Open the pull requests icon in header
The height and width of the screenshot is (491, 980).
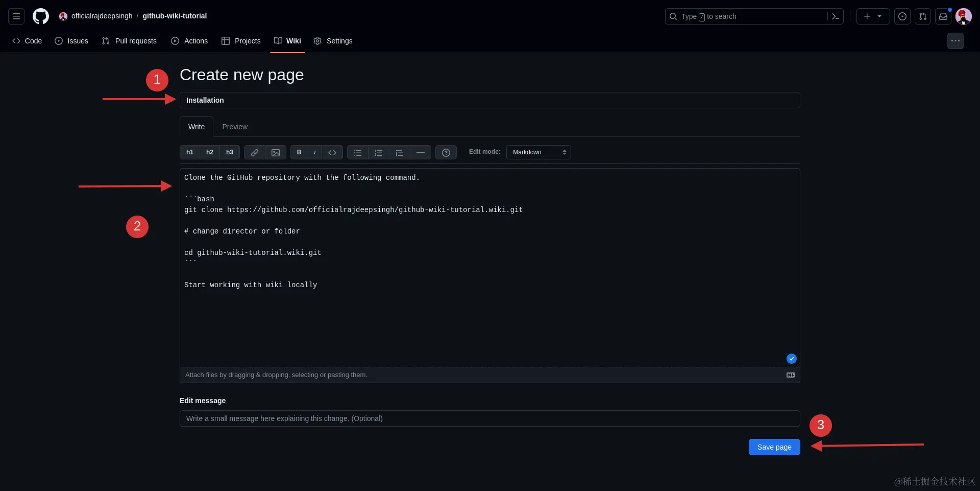coord(923,16)
